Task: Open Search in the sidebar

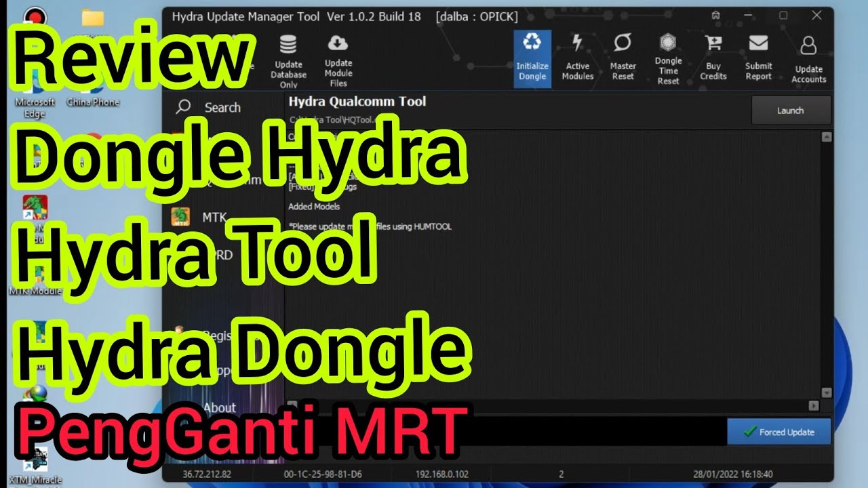Action: (x=222, y=108)
